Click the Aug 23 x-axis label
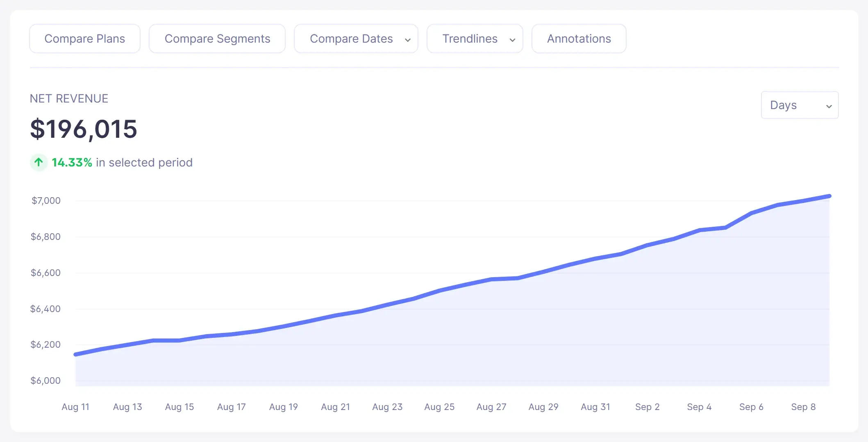 (387, 407)
